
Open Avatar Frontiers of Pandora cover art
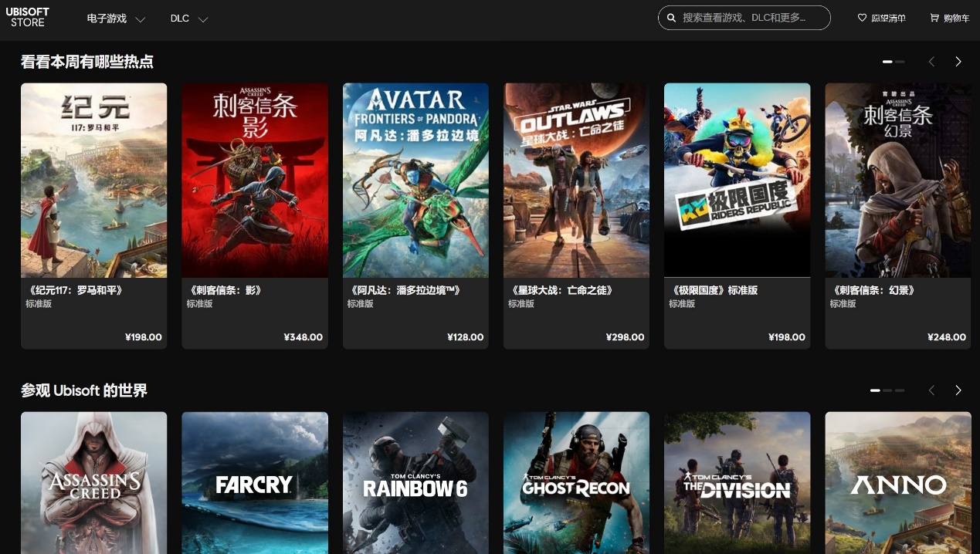pos(415,180)
